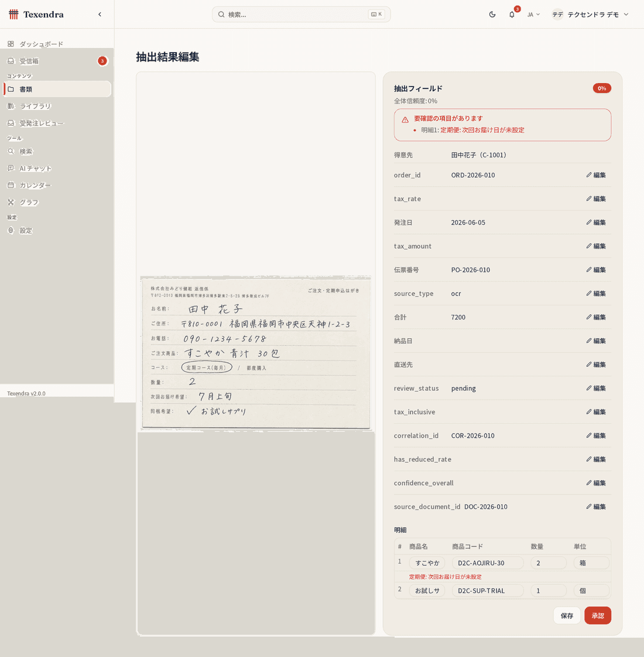Edit the 納品日 field
644x657 pixels.
pyautogui.click(x=596, y=340)
